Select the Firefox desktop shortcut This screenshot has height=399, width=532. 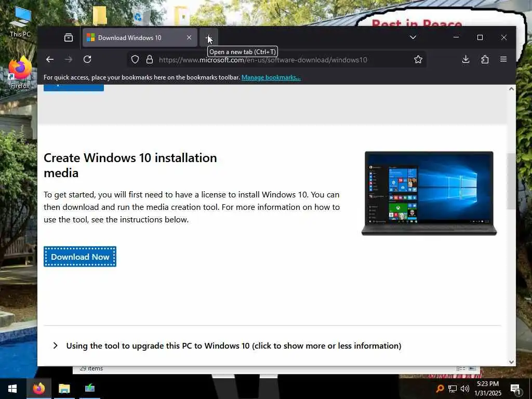[x=20, y=73]
